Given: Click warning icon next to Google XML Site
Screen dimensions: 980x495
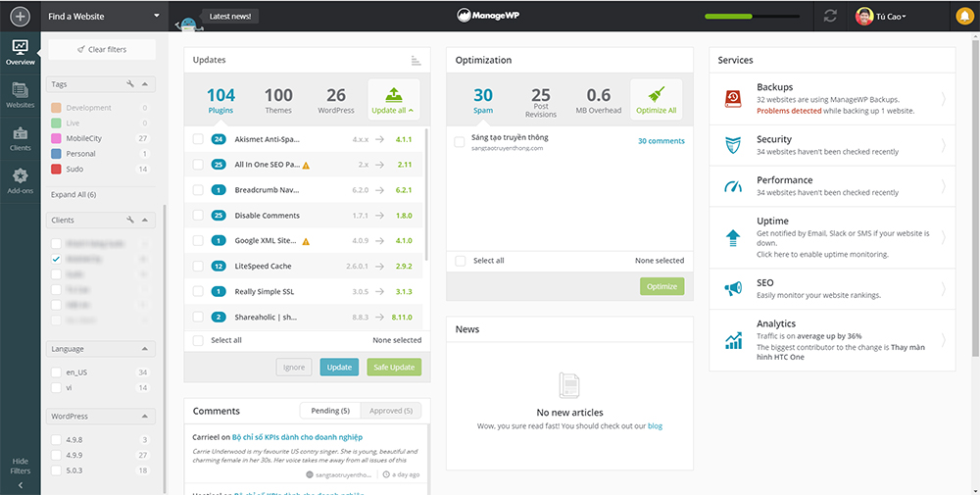Looking at the screenshot, I should pyautogui.click(x=306, y=241).
